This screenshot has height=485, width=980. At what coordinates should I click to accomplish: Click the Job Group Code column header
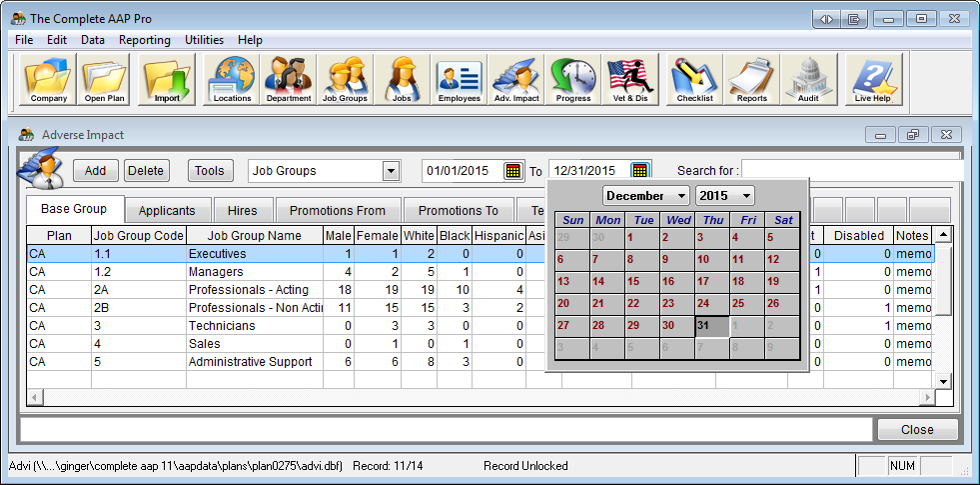(139, 236)
